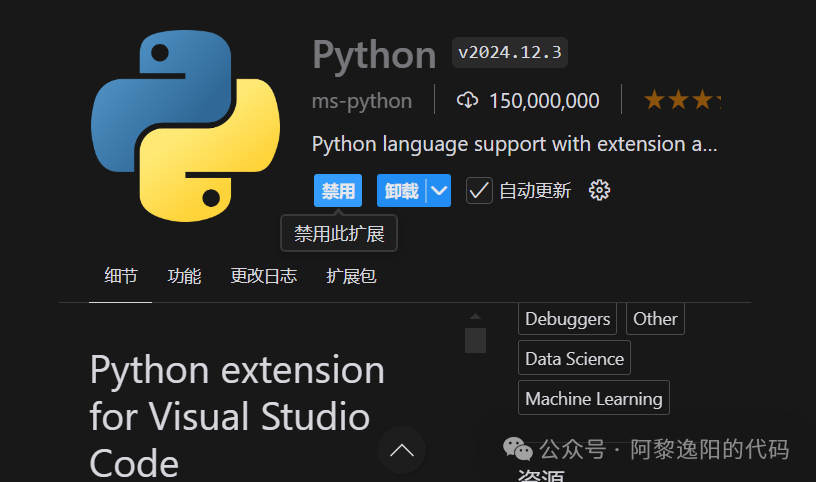
Task: Expand the dropdown arrow beside 卸载
Action: (439, 190)
